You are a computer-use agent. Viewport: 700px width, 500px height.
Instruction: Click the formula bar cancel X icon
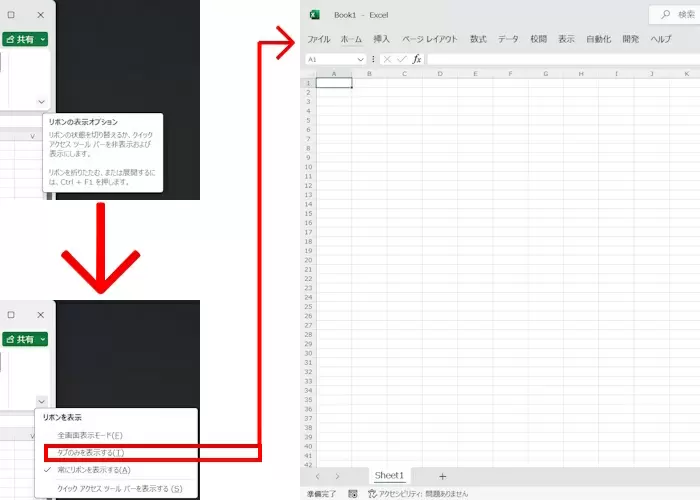[x=387, y=59]
